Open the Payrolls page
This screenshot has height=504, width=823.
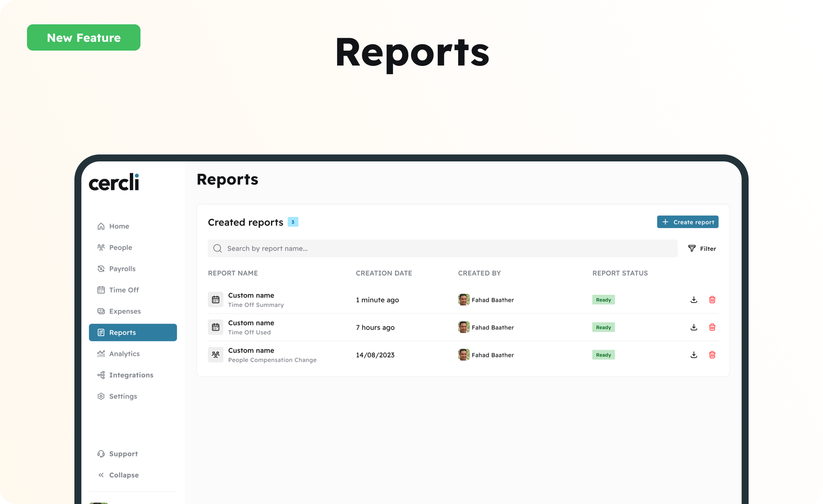coord(133,269)
